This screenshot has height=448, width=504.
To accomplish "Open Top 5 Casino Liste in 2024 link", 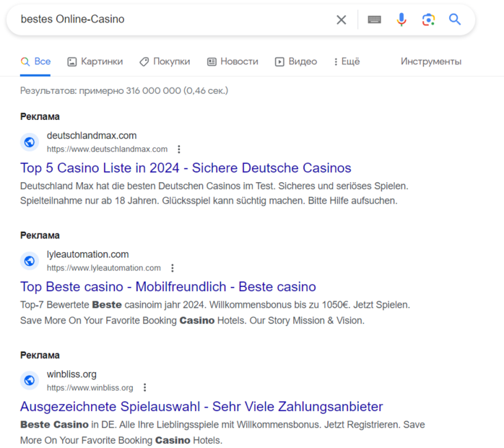I will (186, 168).
